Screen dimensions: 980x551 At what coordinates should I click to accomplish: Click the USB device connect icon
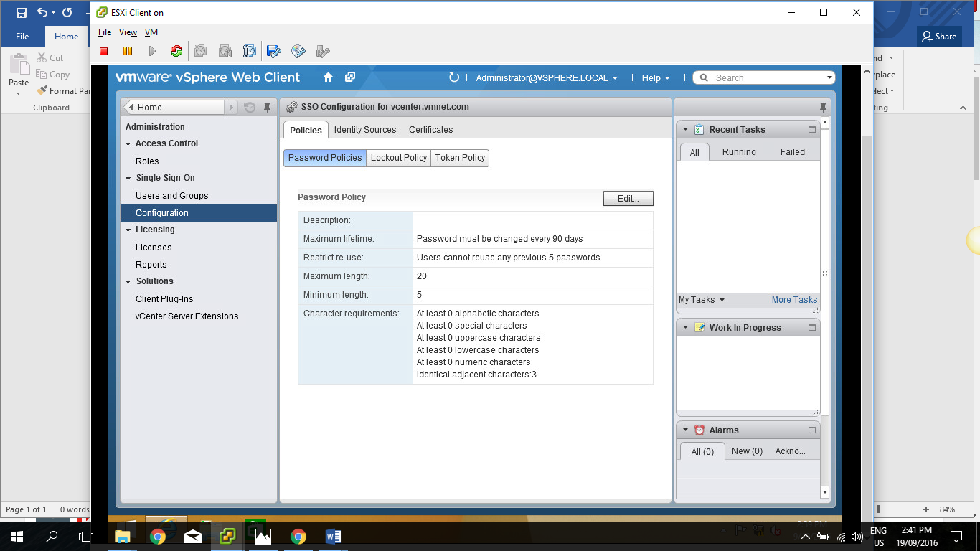point(323,51)
